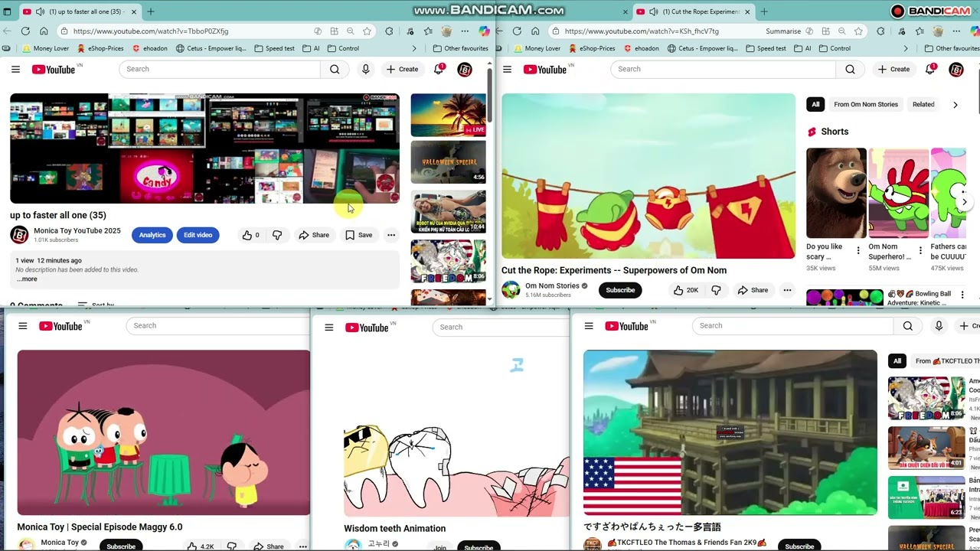Open the account avatar in top-left YouTube window
The width and height of the screenshot is (980, 551).
[465, 70]
